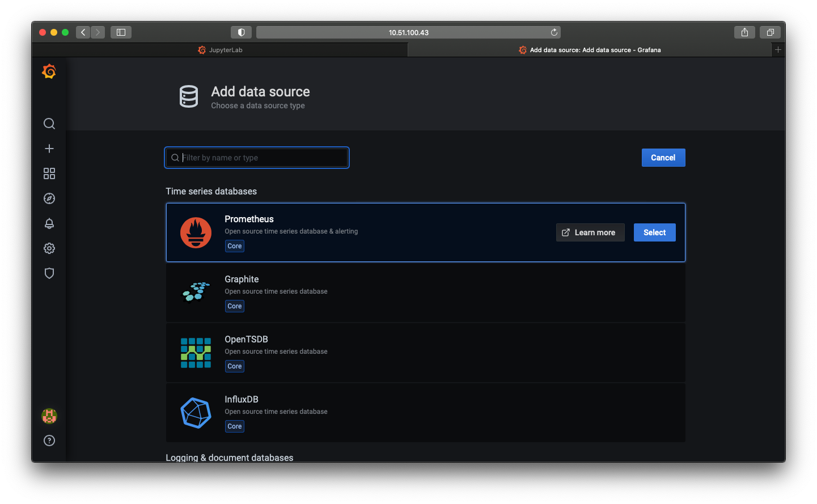This screenshot has height=504, width=817.
Task: Click the InfluxDB logo icon
Action: [196, 413]
